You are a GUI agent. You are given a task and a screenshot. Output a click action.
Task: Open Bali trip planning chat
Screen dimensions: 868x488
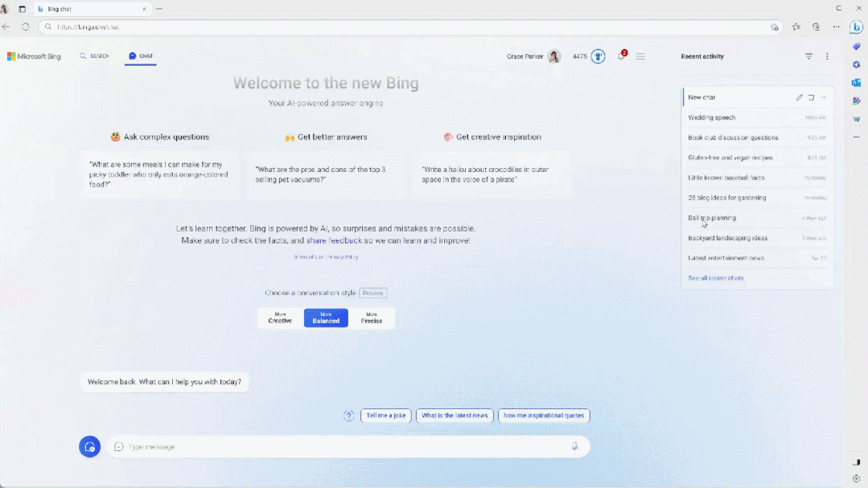(757, 218)
